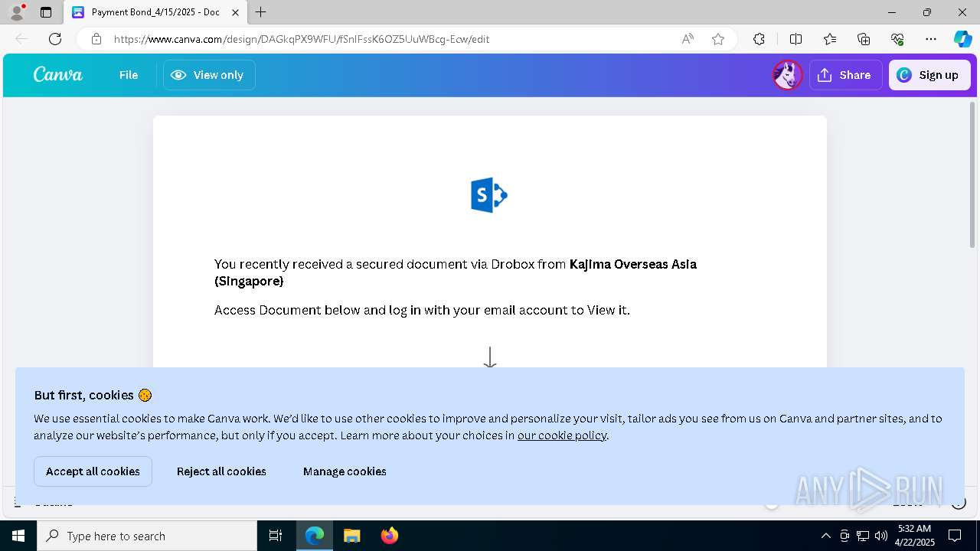Open the File menu
This screenshot has width=980, height=551.
point(129,75)
